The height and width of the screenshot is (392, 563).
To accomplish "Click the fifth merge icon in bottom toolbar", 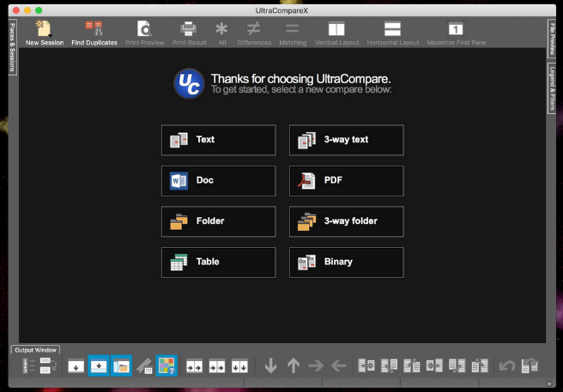I will click(x=457, y=365).
